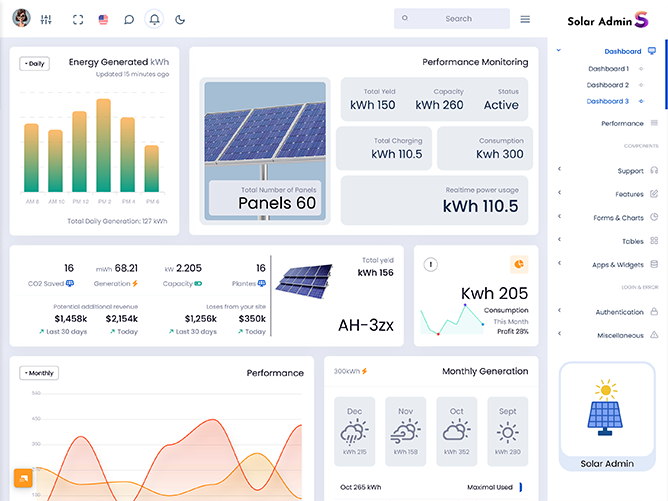Image resolution: width=668 pixels, height=501 pixels.
Task: Open the chat messages icon
Action: tap(129, 19)
